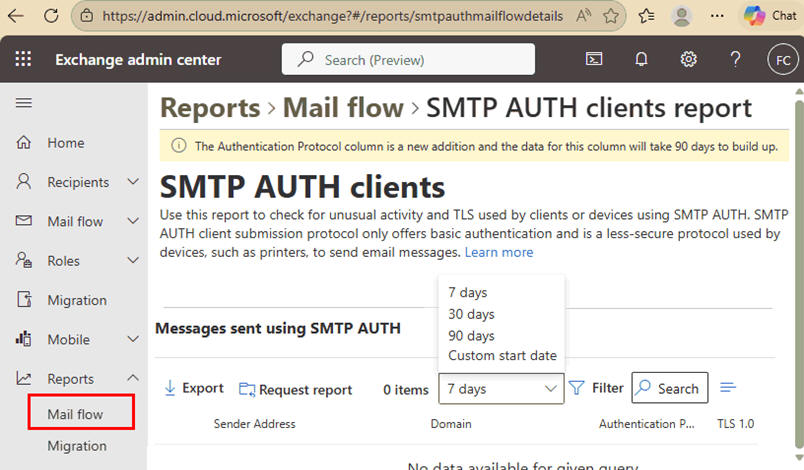Image resolution: width=804 pixels, height=470 pixels.
Task: Expand the Recipients navigation section
Action: coord(132,182)
